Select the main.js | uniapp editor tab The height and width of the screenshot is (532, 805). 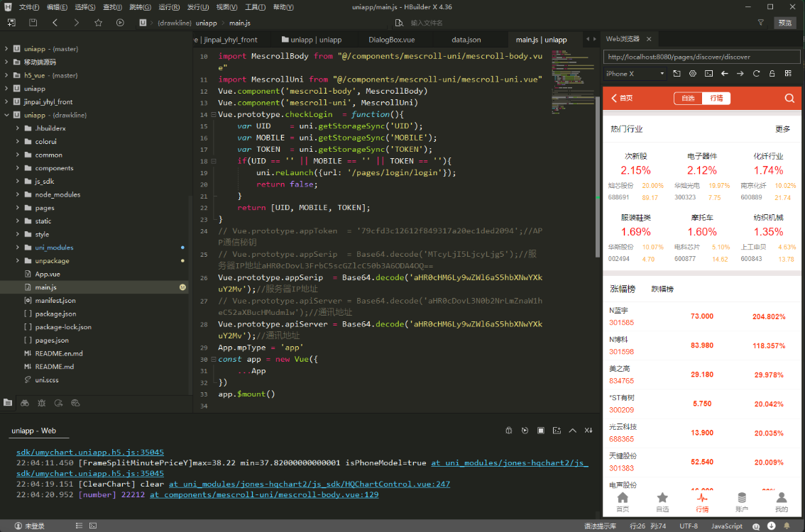coord(541,40)
